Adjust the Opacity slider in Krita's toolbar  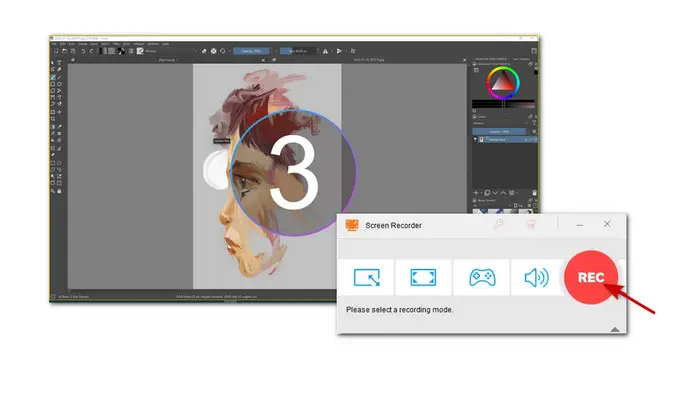click(251, 51)
